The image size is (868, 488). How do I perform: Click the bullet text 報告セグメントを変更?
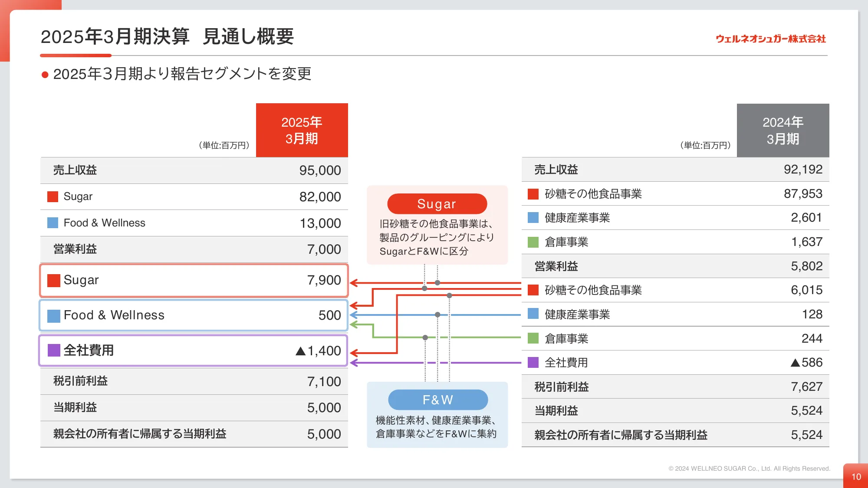point(241,74)
